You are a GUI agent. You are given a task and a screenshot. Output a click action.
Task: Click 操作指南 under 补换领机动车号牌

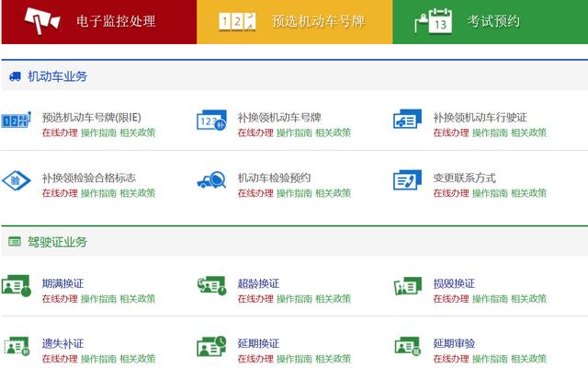[x=294, y=132]
